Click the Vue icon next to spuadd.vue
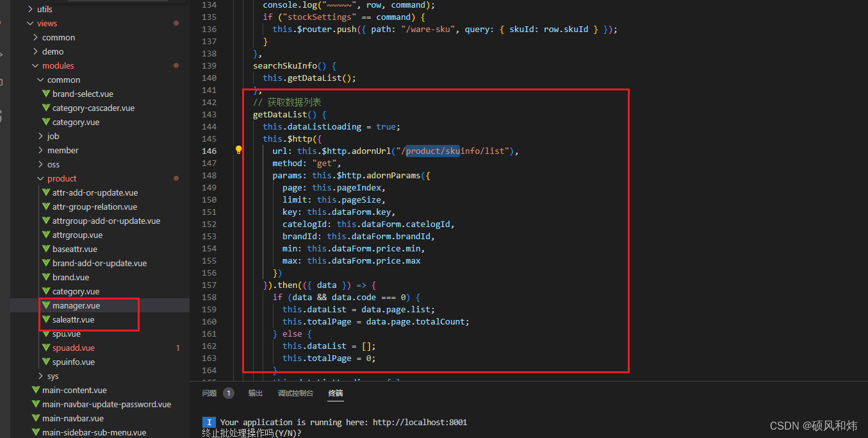This screenshot has width=868, height=438. 46,348
